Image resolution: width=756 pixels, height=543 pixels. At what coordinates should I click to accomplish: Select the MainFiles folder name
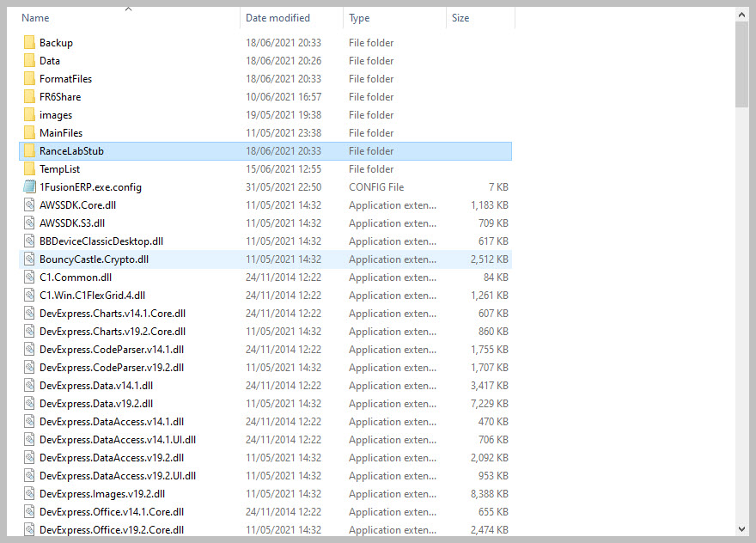point(61,133)
